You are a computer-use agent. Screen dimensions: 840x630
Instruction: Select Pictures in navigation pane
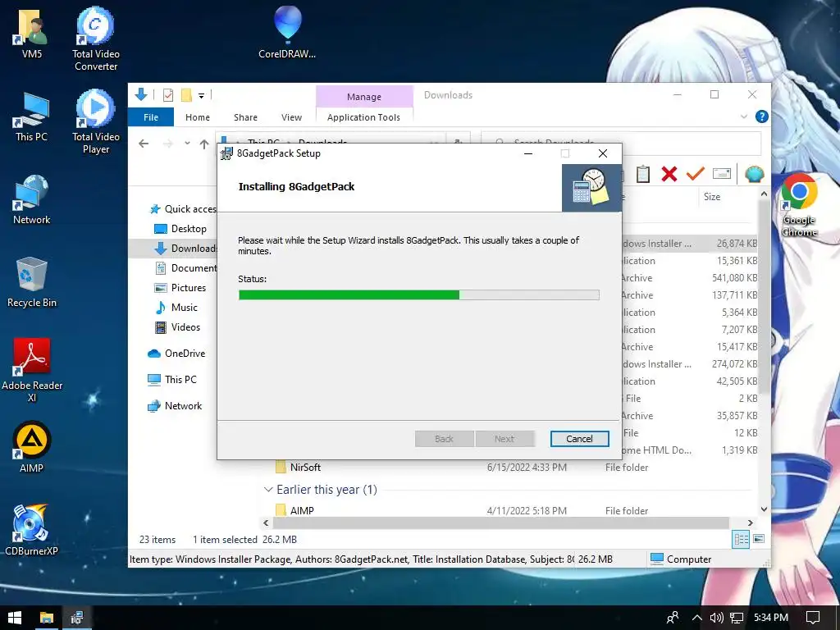(x=180, y=288)
